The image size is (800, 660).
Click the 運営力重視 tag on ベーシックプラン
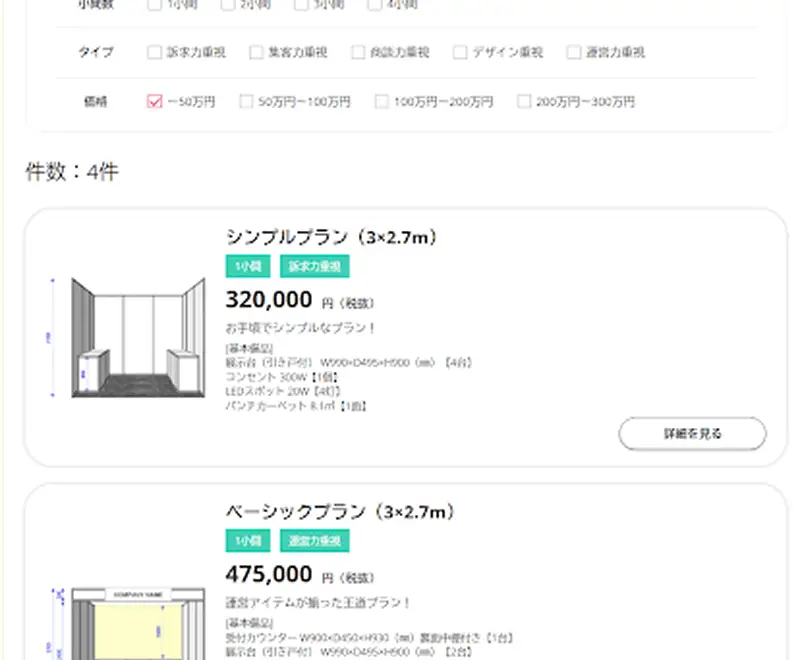click(x=314, y=542)
